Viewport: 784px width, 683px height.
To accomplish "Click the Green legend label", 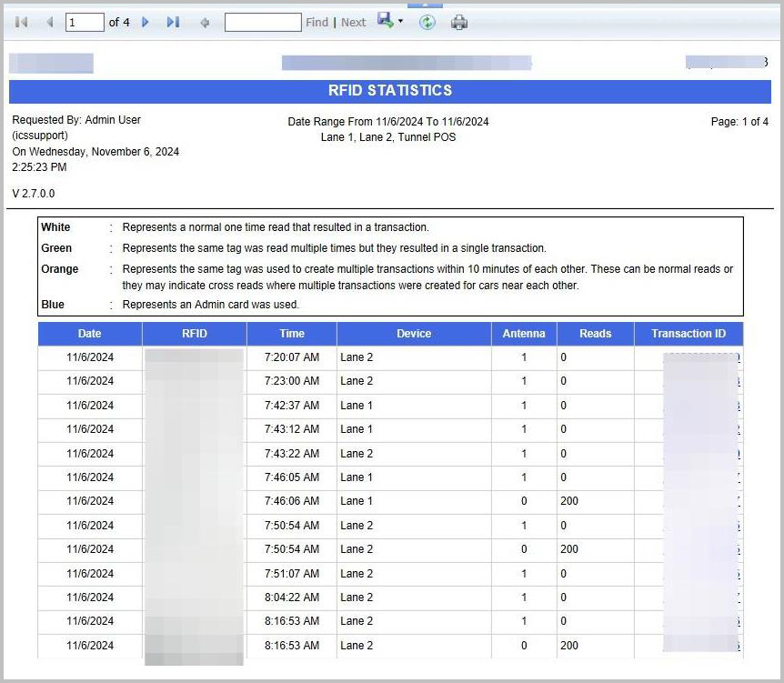I will coord(56,248).
